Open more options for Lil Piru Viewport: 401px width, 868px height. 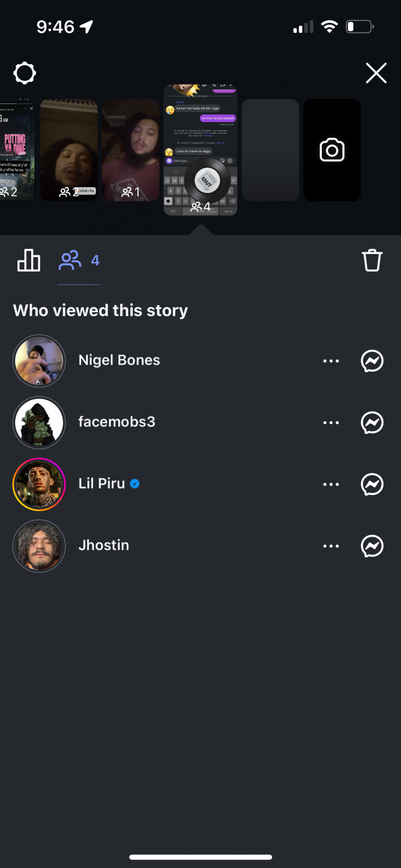click(331, 484)
